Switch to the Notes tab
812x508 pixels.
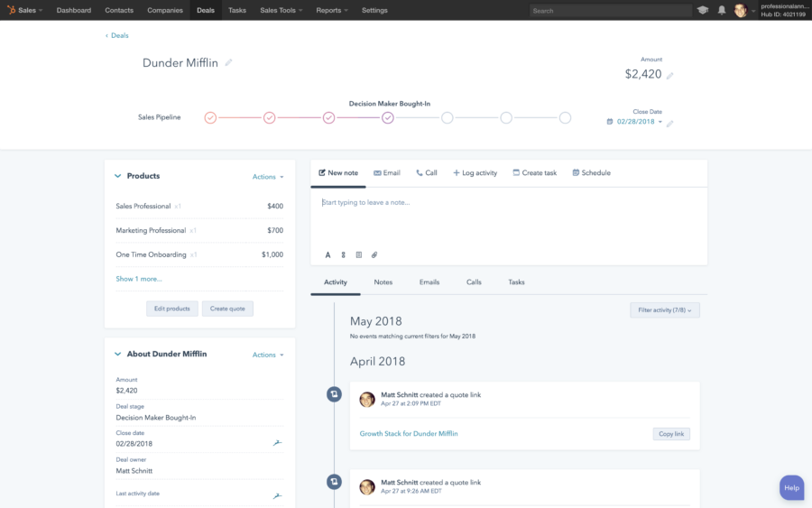(x=383, y=282)
